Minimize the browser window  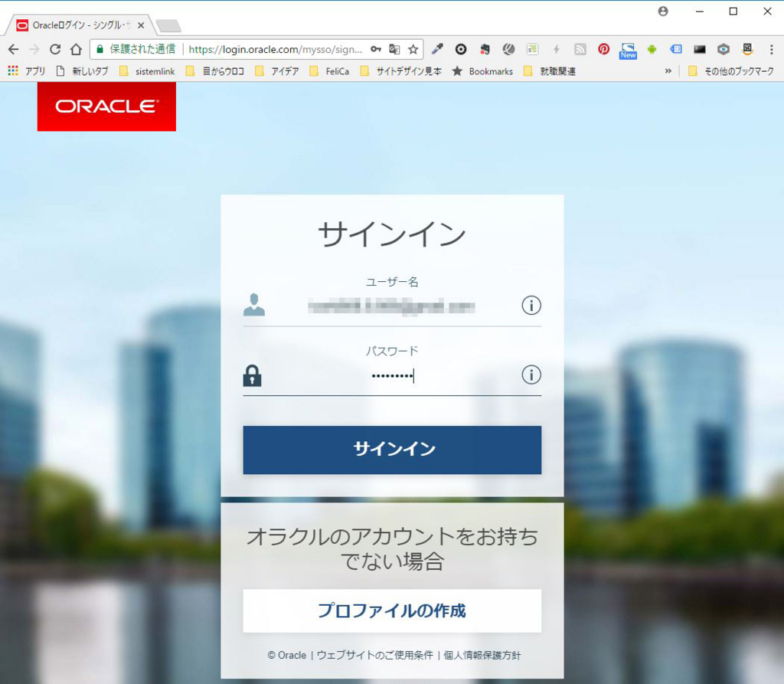pos(700,11)
